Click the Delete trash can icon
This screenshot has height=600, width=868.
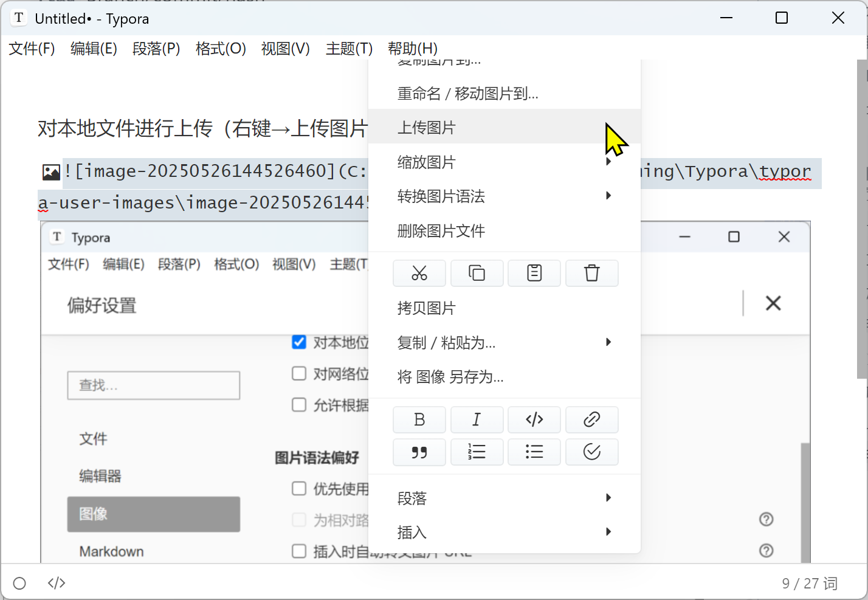click(591, 274)
